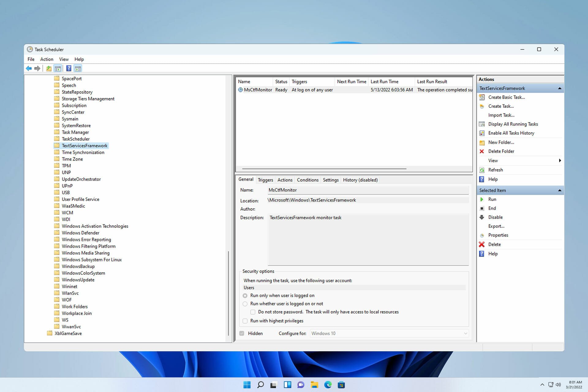Select the Windows Defender folder

point(80,233)
